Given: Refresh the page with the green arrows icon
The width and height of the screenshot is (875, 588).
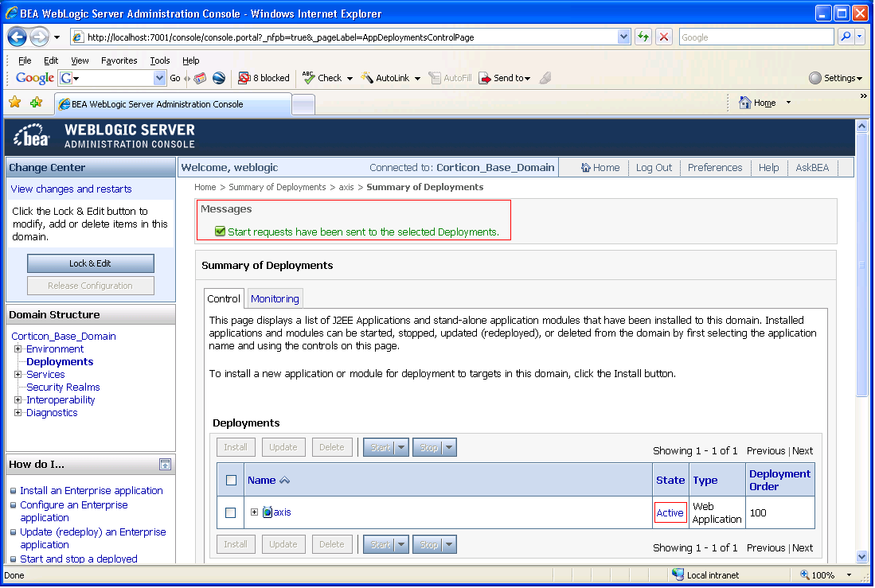Looking at the screenshot, I should [x=643, y=37].
